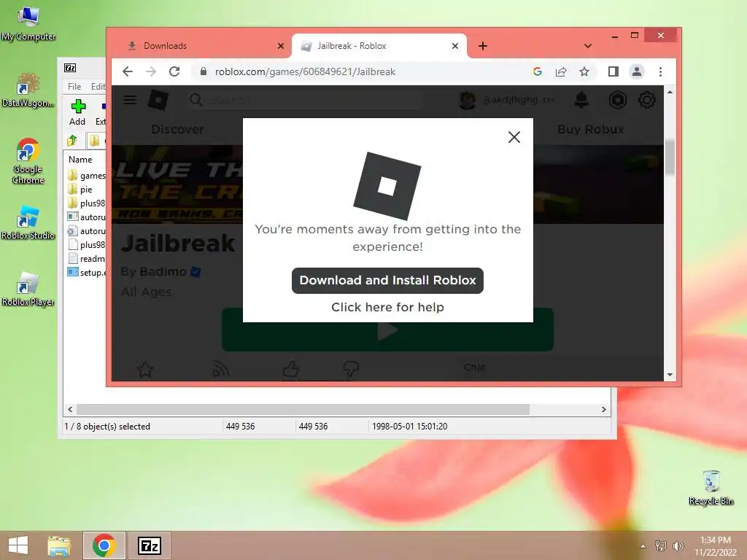The width and height of the screenshot is (747, 560).
Task: Click Download and Install Roblox button
Action: tap(387, 281)
